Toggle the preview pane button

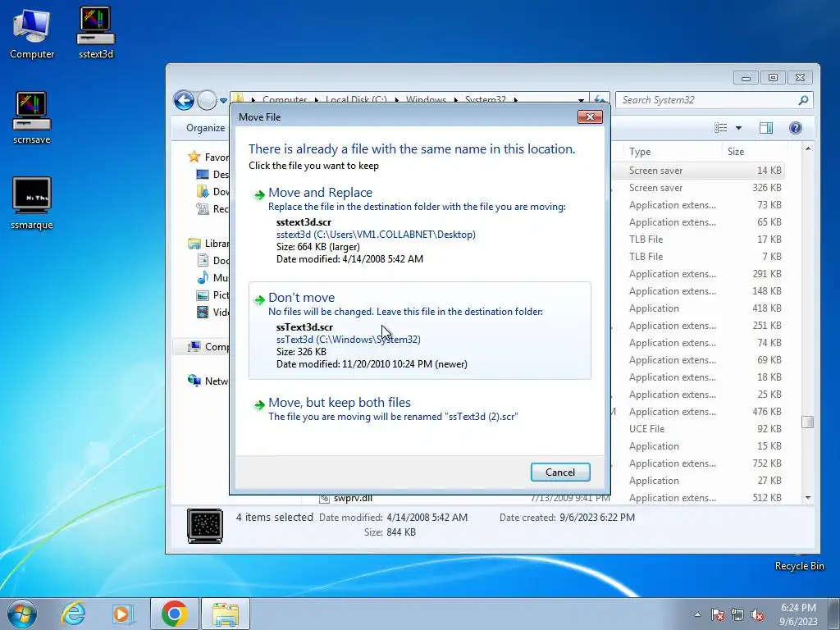coord(766,127)
